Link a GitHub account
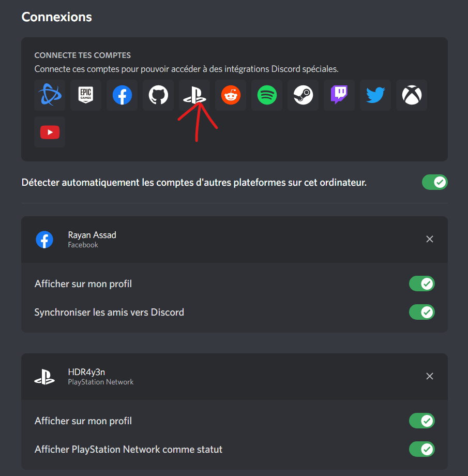Viewport: 468px width, 476px height. tap(158, 95)
